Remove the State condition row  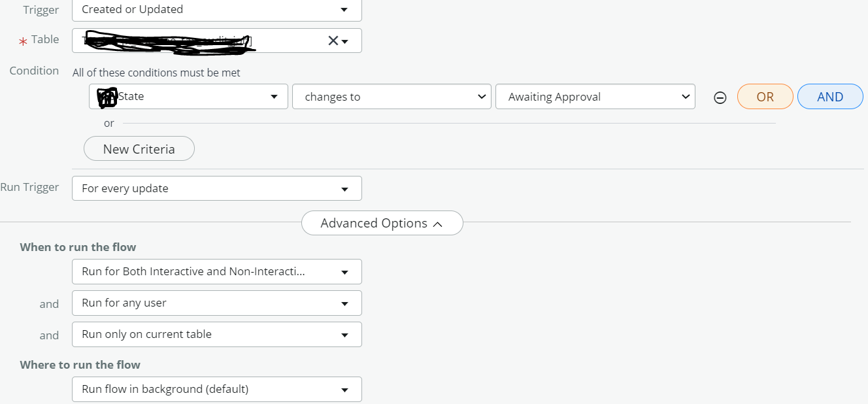(720, 97)
